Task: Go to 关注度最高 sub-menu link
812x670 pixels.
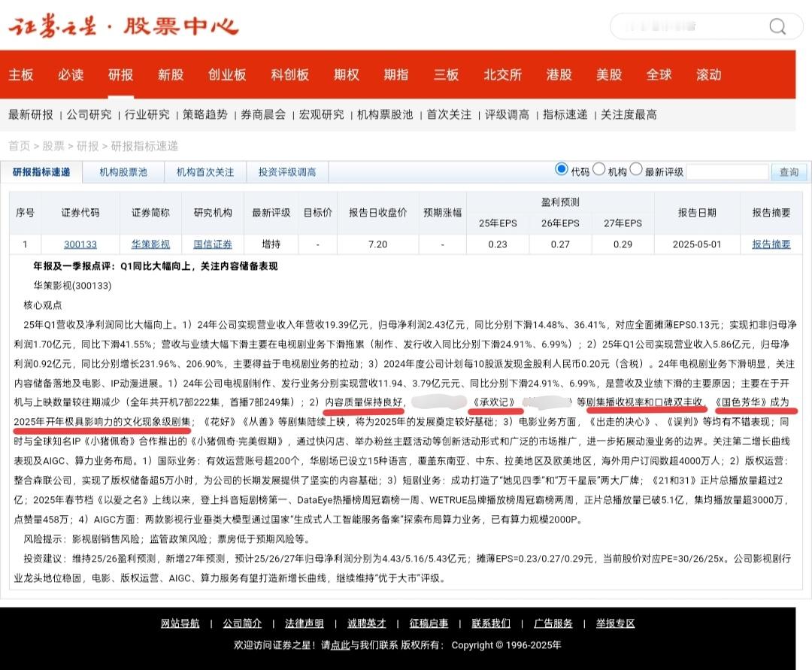Action: coord(629,114)
